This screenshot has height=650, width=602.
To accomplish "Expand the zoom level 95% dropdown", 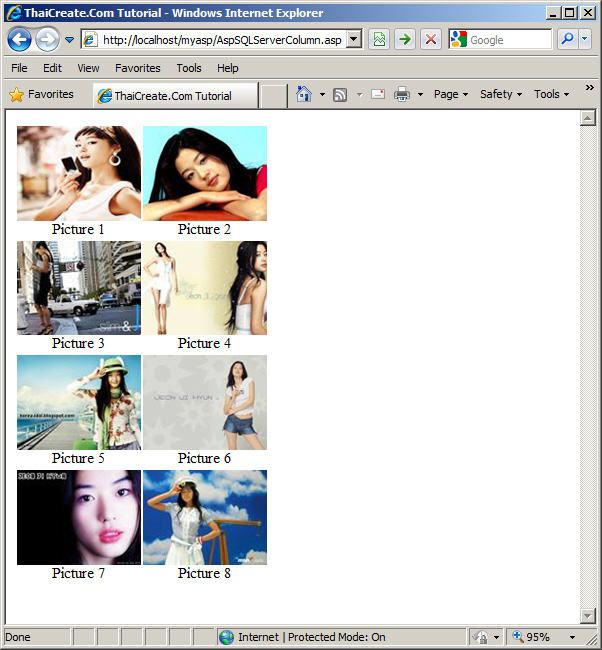I will pyautogui.click(x=573, y=637).
